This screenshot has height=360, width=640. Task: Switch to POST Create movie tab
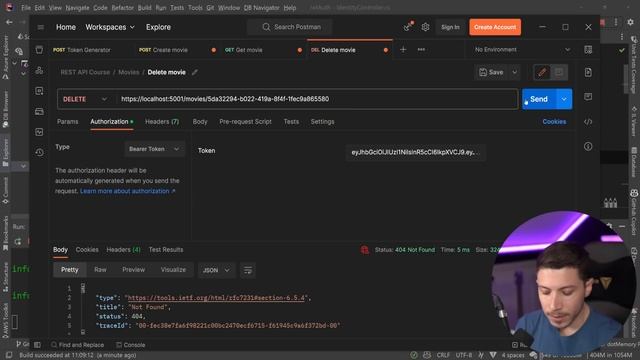pos(163,50)
